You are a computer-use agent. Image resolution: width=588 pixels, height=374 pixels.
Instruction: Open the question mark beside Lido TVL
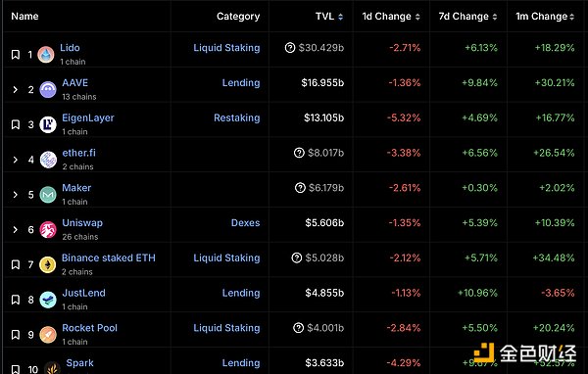click(290, 48)
